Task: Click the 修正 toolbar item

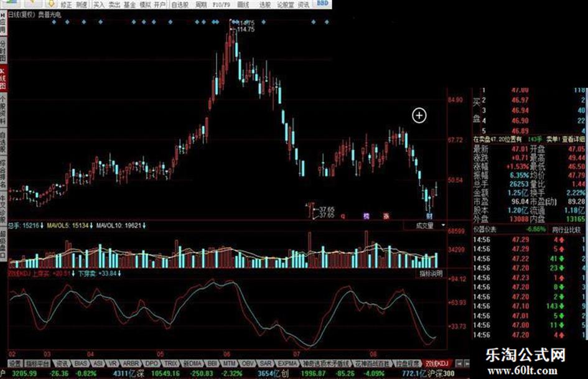Action: (x=66, y=4)
